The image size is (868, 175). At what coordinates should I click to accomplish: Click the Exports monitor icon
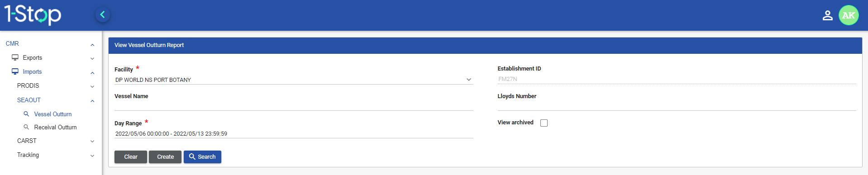point(15,57)
